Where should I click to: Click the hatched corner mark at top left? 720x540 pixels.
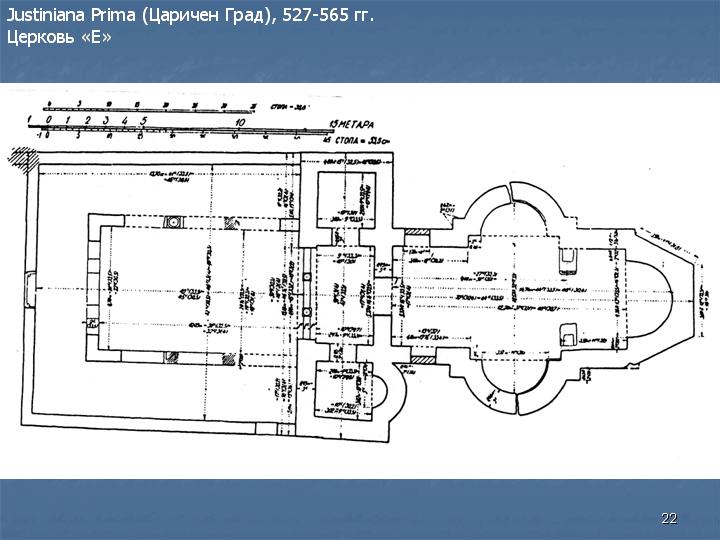(x=20, y=158)
